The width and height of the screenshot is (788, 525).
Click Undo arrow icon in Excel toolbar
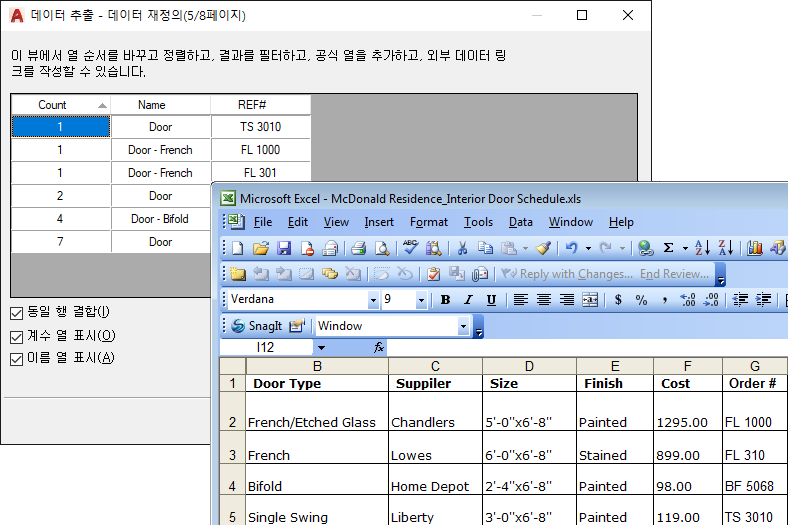pyautogui.click(x=571, y=248)
